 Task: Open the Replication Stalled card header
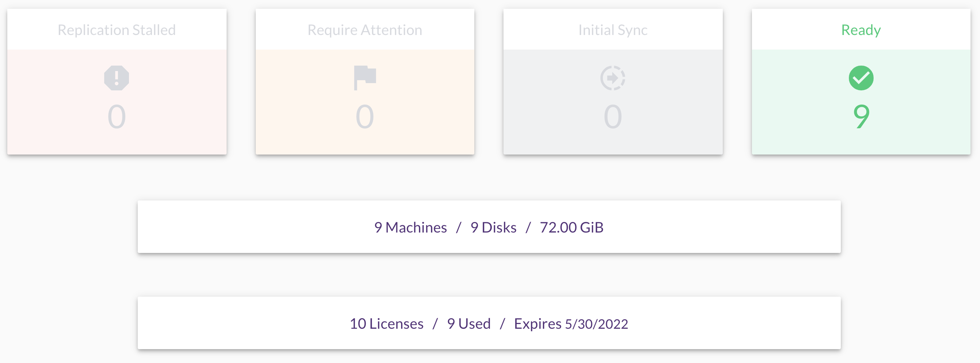tap(117, 29)
